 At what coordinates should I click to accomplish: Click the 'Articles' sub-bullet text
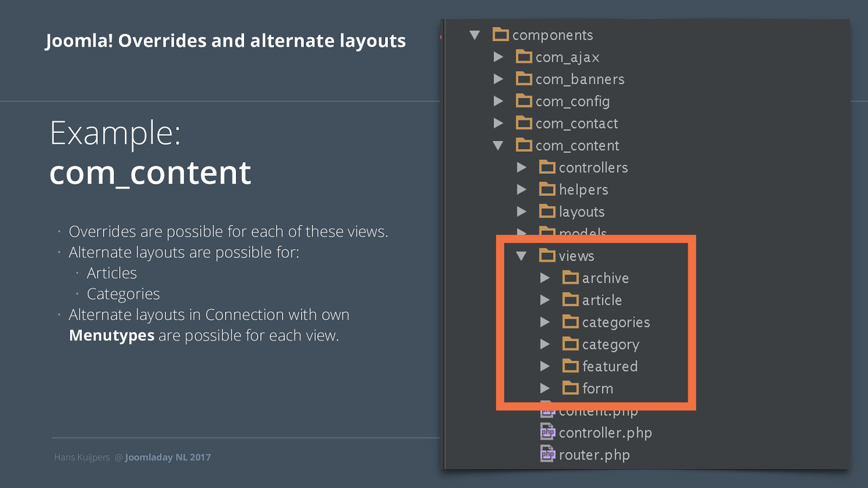112,273
